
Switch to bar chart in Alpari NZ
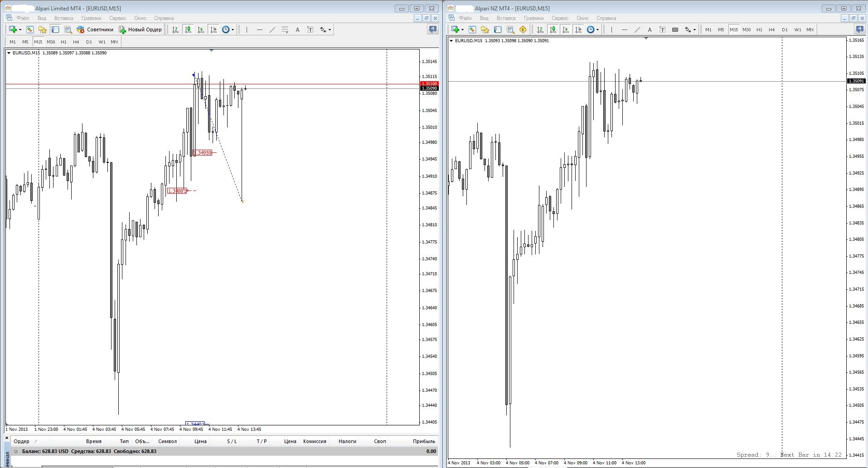click(x=540, y=29)
